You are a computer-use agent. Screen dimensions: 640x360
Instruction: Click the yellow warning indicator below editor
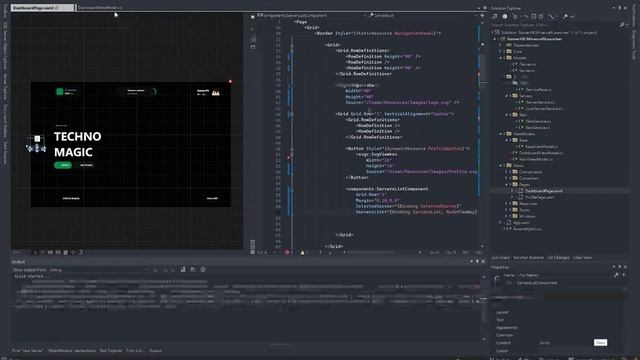(x=302, y=253)
